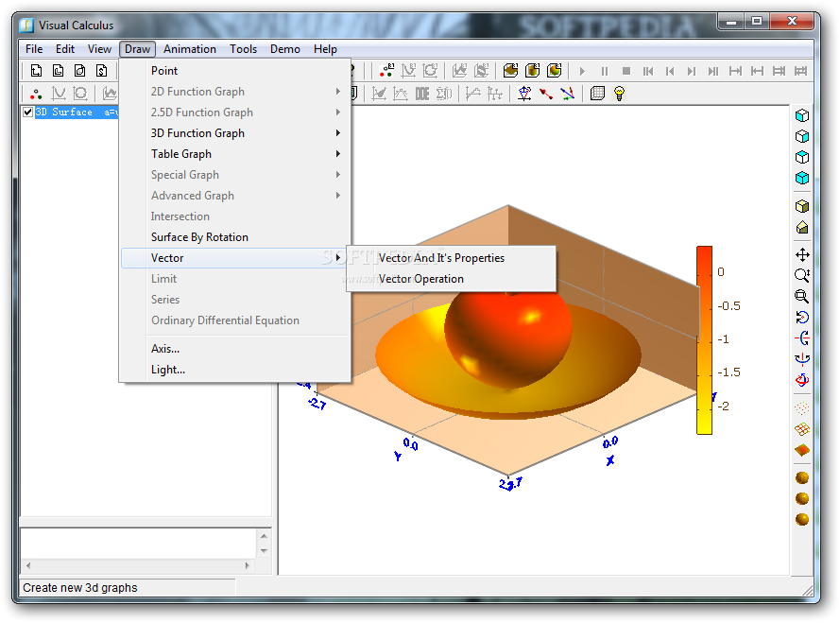This screenshot has height=623, width=840.
Task: Open the Demo menu
Action: [285, 49]
